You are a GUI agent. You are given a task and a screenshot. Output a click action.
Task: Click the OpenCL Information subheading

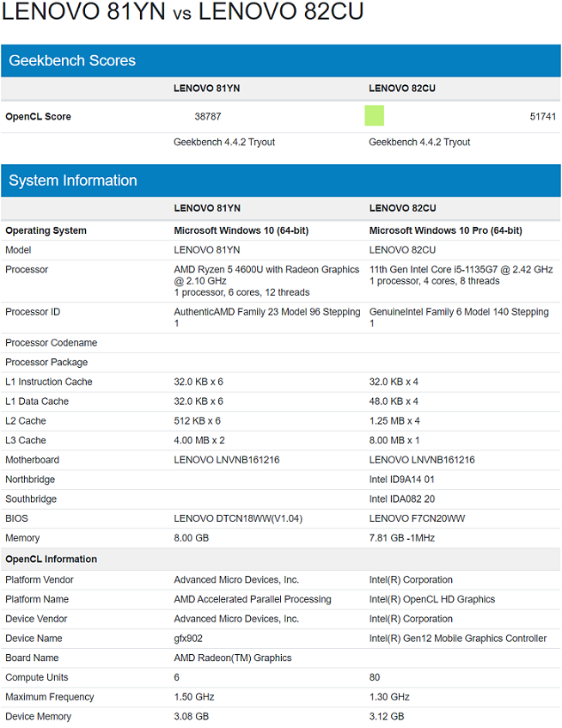(51, 559)
